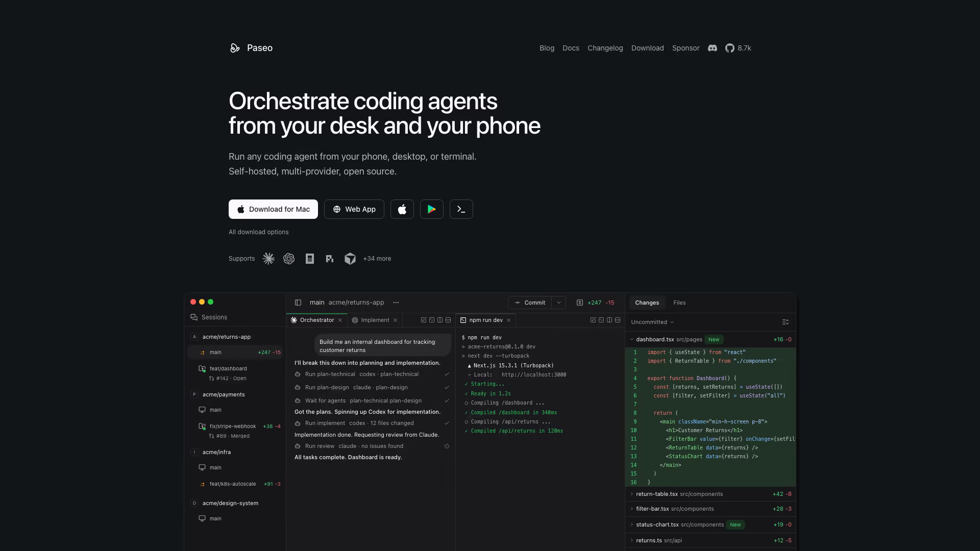Click new-agent pencil icon in Orchestrator pane
Image resolution: width=980 pixels, height=551 pixels.
point(424,320)
